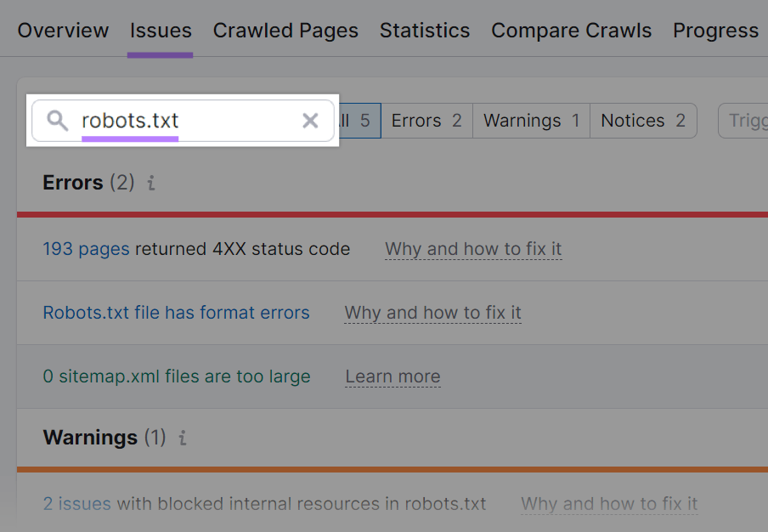Clear the robots.txt search with X
Screen dimensions: 768x532
pyautogui.click(x=310, y=121)
